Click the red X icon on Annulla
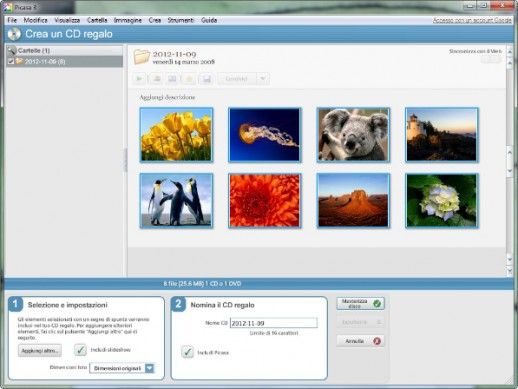Screen dimensions: 518x389 click(377, 341)
